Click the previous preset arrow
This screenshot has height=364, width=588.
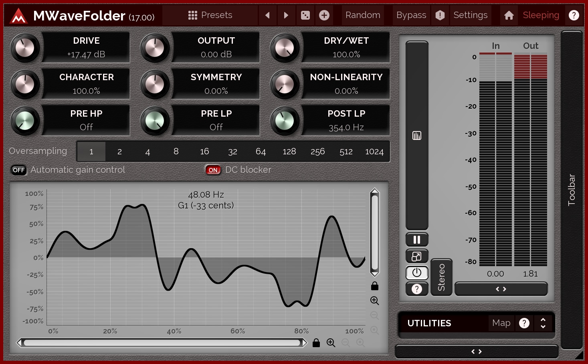[267, 15]
